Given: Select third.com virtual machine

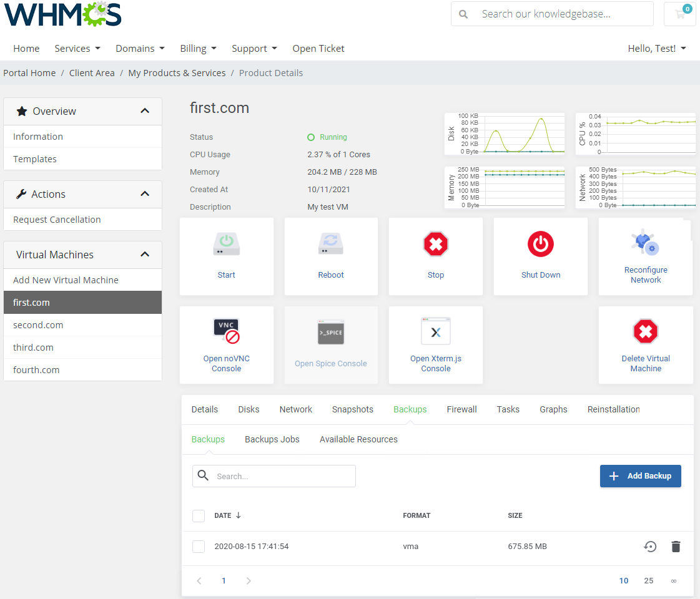Looking at the screenshot, I should 82,348.
